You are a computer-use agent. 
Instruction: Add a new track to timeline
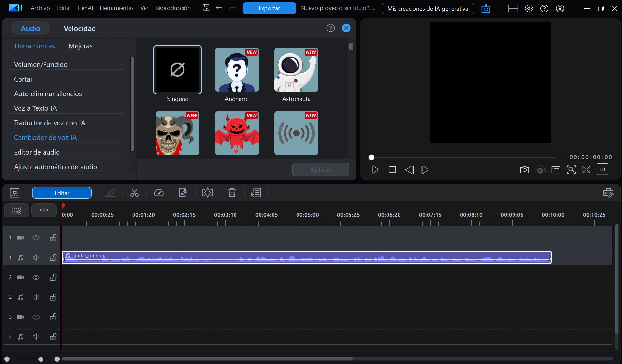(x=17, y=210)
